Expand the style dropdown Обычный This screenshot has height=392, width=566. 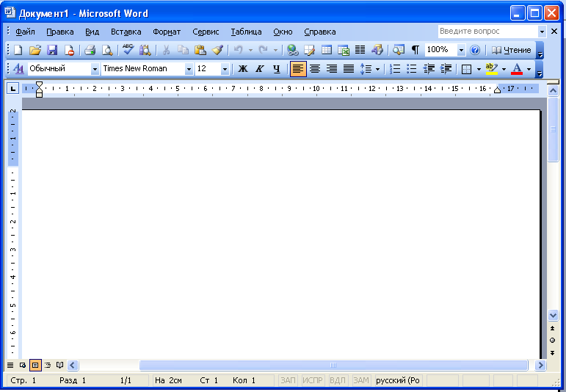point(95,68)
